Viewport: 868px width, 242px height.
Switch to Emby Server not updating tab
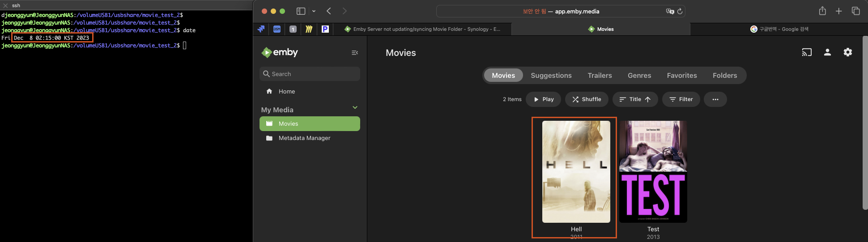(422, 29)
